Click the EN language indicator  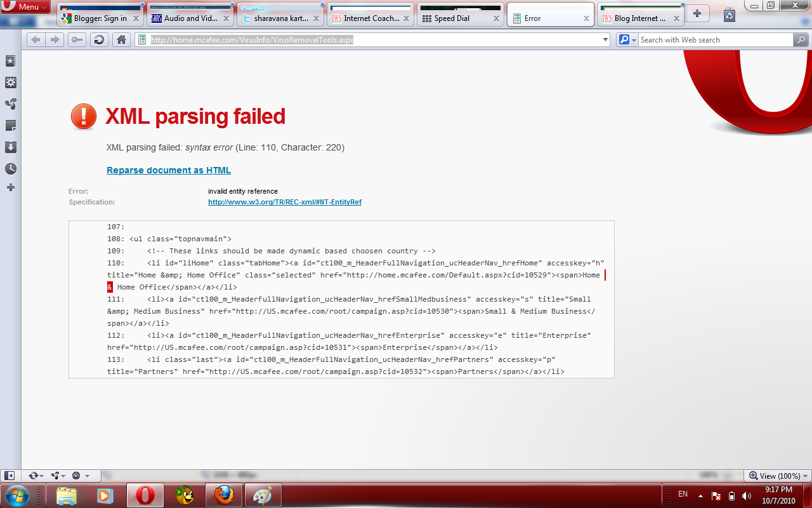click(x=683, y=494)
